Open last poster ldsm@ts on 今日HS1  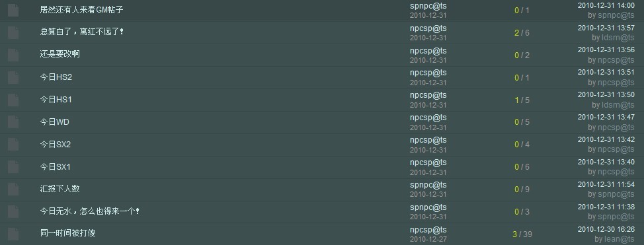(618, 104)
